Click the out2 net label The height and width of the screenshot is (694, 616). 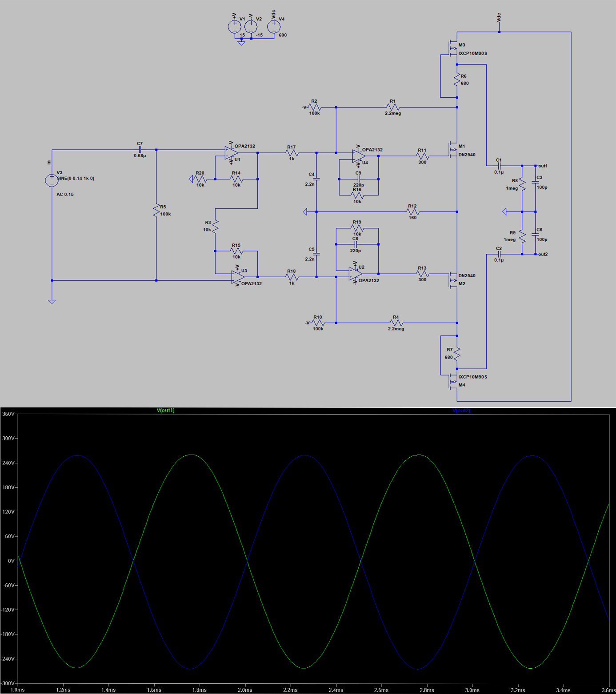(x=543, y=254)
